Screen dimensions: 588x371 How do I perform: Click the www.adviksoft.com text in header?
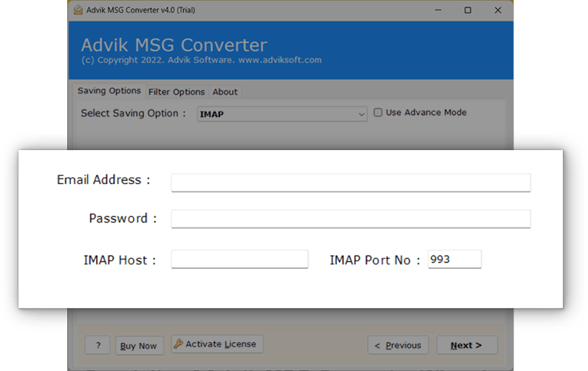pyautogui.click(x=280, y=60)
